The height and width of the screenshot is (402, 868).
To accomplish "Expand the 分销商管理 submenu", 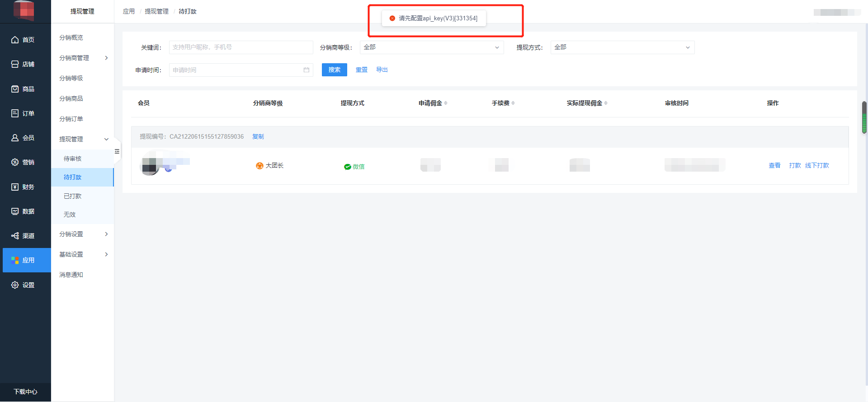I will (83, 58).
